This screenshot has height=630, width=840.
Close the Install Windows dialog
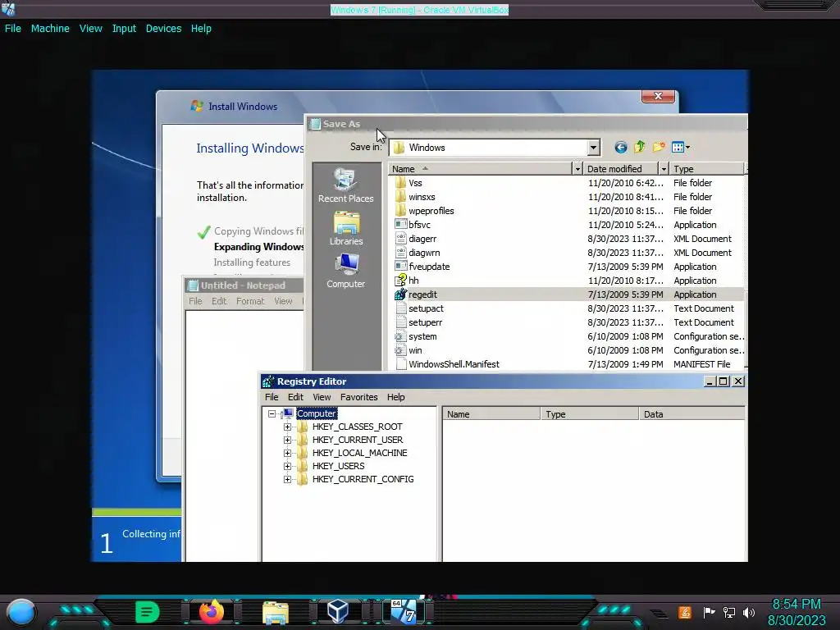tap(658, 97)
